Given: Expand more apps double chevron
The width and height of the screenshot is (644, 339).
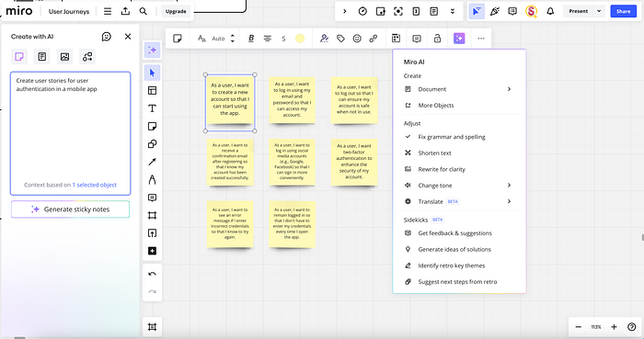Looking at the screenshot, I should point(453,11).
